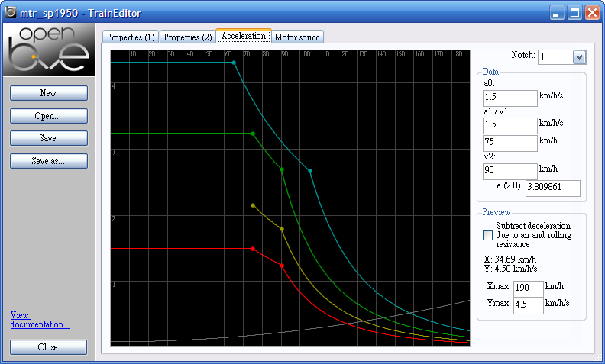Image resolution: width=605 pixels, height=364 pixels.
Task: Minimize the TrainEditor window
Action: click(x=557, y=13)
